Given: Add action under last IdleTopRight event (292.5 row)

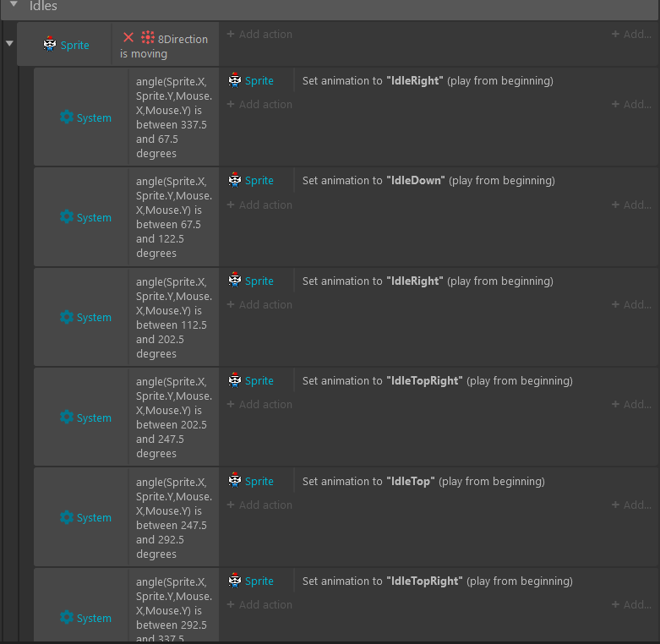Looking at the screenshot, I should [x=259, y=604].
